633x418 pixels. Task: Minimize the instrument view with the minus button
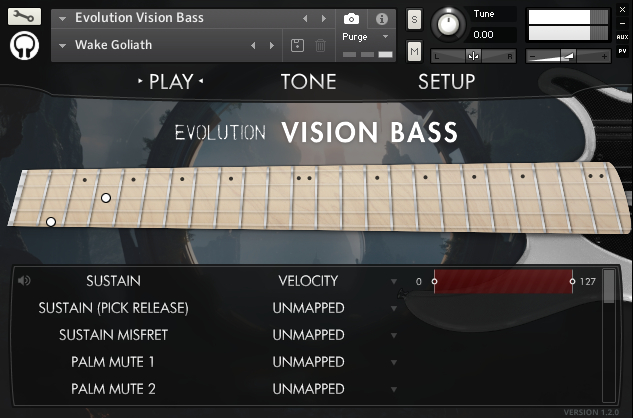coord(622,23)
